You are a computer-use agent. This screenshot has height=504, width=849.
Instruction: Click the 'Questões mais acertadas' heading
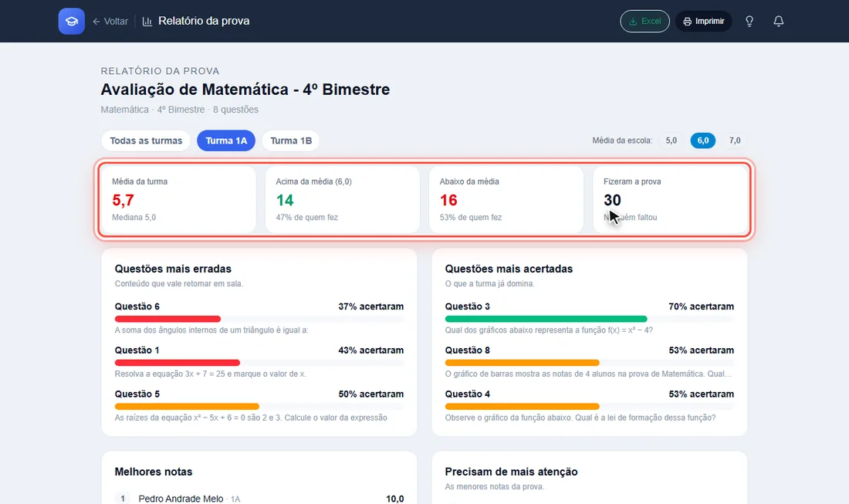509,269
